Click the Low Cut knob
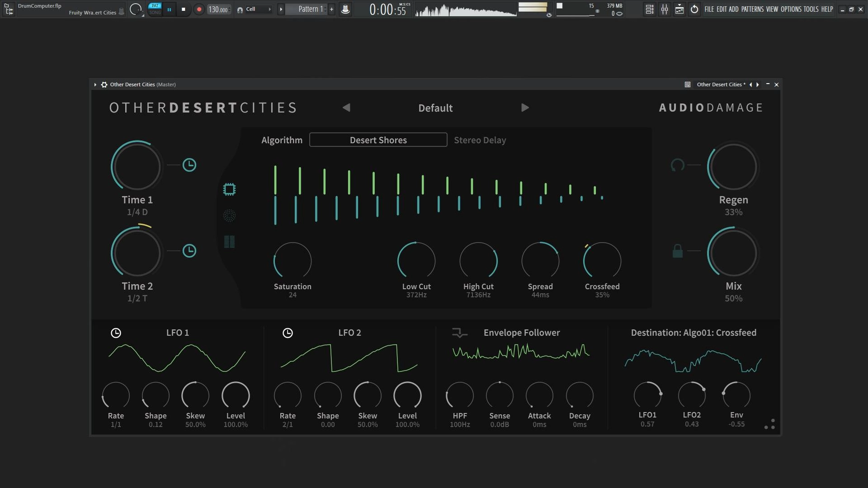The height and width of the screenshot is (488, 868). click(416, 261)
